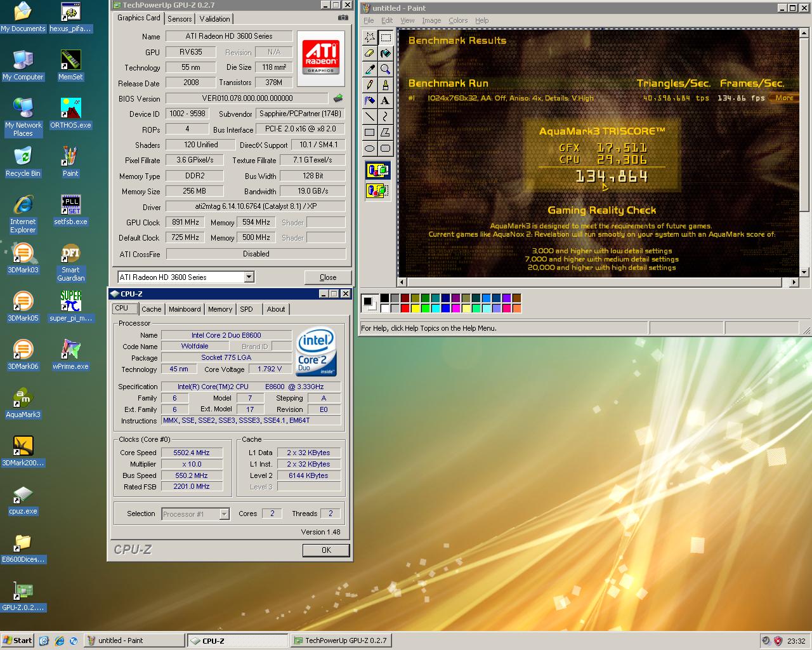Viewport: 812px width, 650px height.
Task: Open the setfsb.exe desktop icon
Action: coord(70,210)
